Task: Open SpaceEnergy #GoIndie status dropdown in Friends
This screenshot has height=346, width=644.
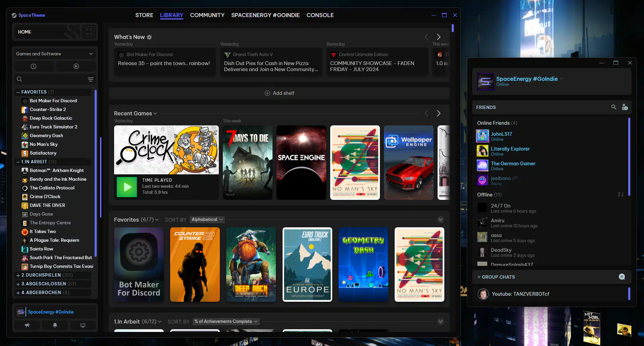Action: coord(561,79)
